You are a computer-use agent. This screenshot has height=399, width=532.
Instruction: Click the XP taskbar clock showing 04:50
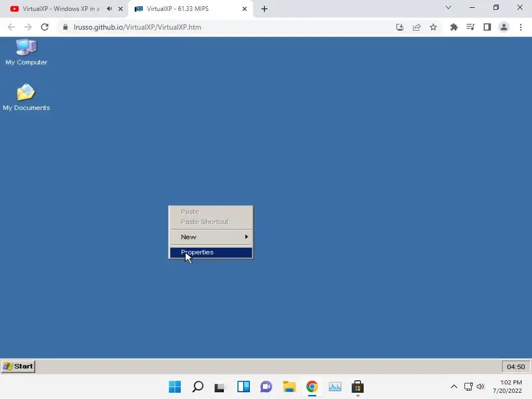(x=516, y=367)
